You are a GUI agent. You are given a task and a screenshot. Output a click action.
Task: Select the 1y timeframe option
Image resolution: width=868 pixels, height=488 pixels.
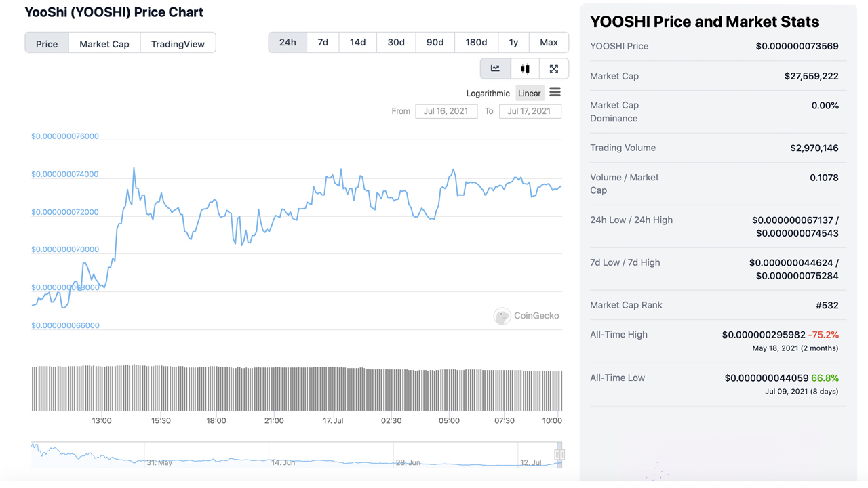pos(513,42)
